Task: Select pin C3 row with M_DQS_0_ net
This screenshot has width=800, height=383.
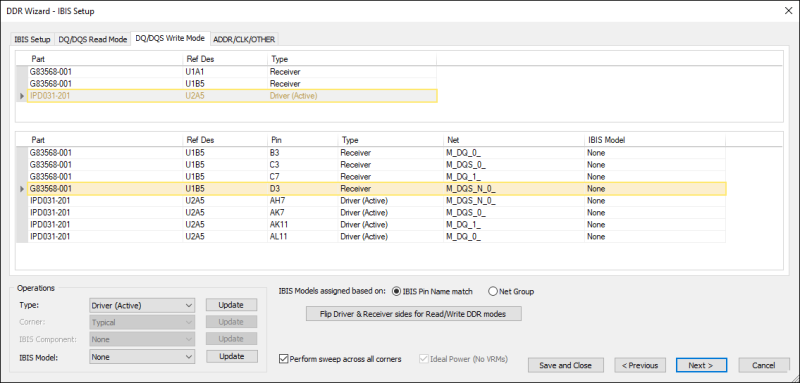Action: [x=377, y=165]
